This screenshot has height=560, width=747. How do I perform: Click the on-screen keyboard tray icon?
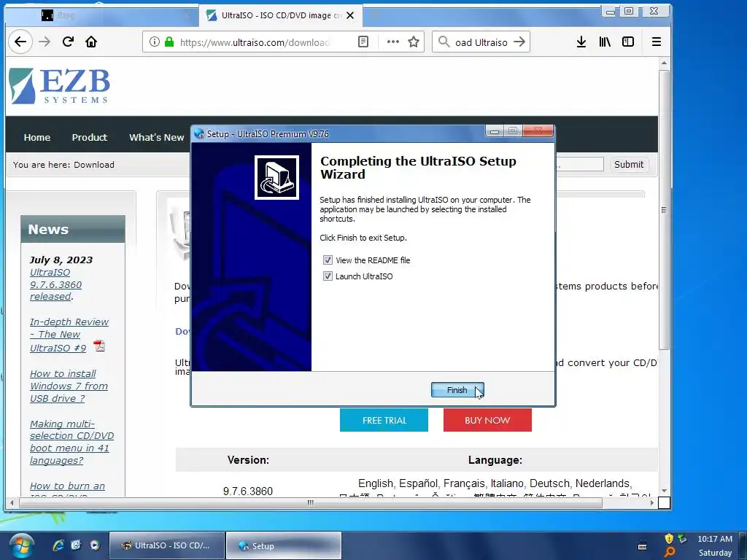click(x=642, y=545)
